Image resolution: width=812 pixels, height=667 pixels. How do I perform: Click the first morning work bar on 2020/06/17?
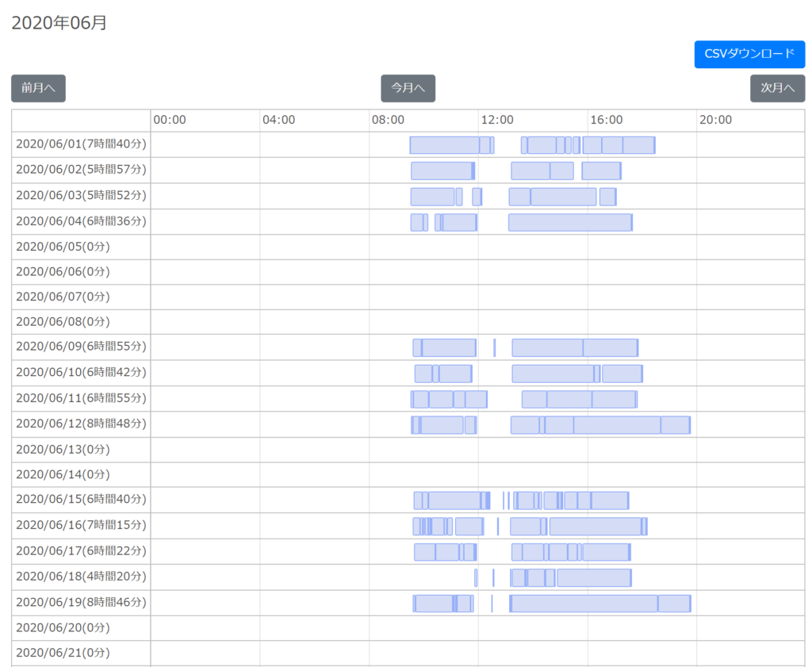tap(425, 552)
